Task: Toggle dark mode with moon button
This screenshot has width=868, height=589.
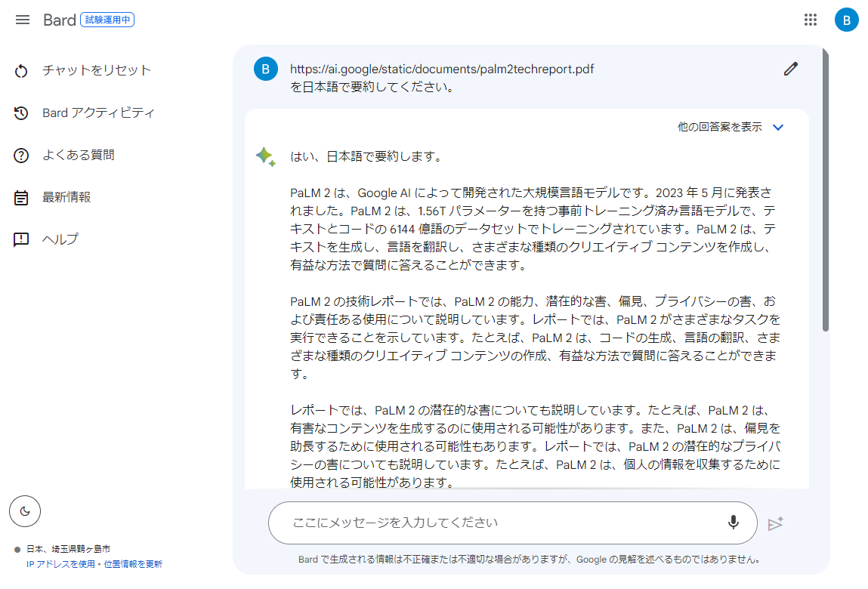Action: pyautogui.click(x=25, y=511)
